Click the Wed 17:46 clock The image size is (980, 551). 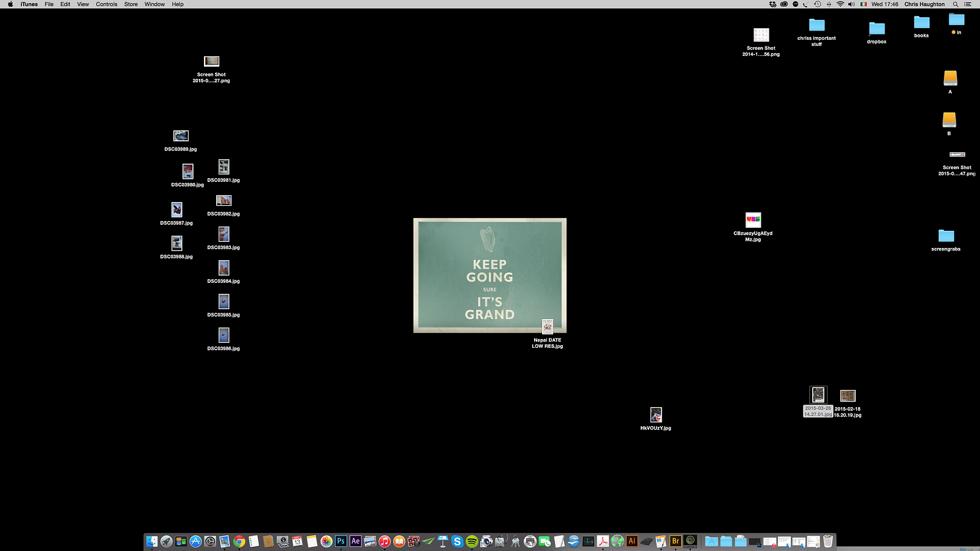click(x=885, y=4)
